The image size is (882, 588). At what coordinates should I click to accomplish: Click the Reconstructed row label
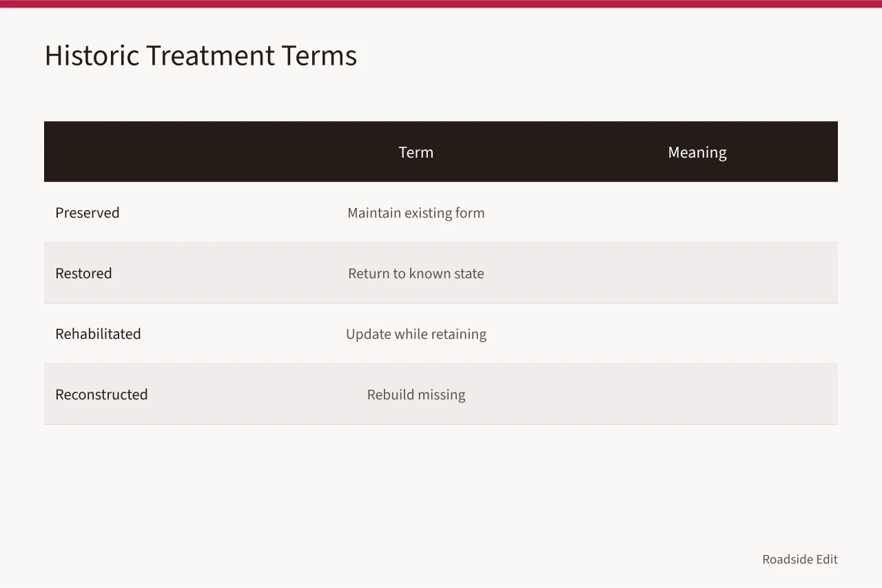(x=101, y=395)
